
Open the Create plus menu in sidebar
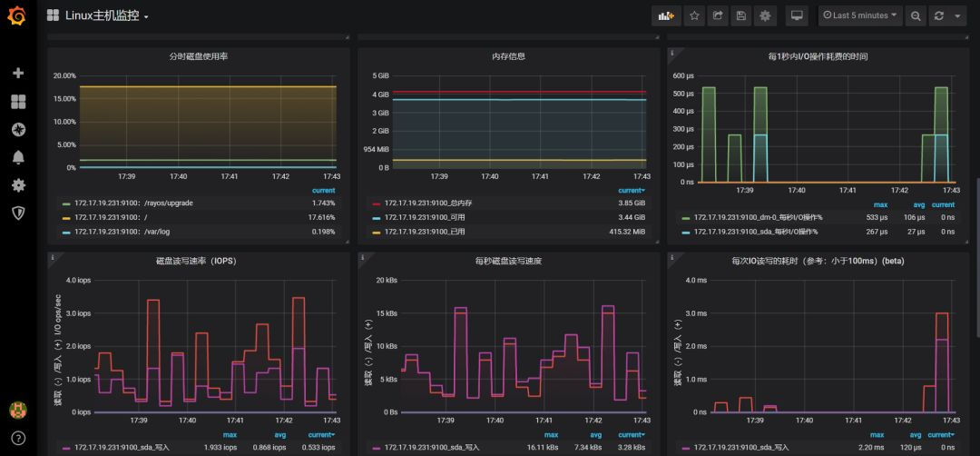18,74
